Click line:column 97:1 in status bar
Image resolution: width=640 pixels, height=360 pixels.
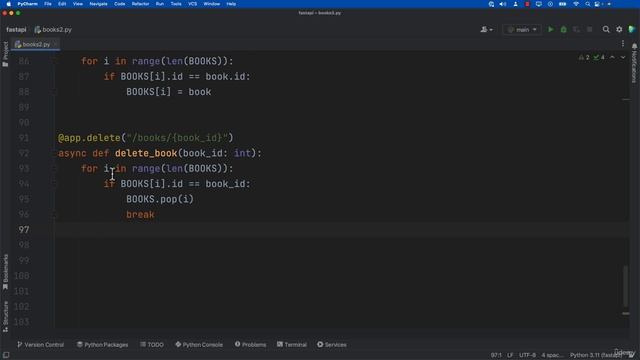[x=496, y=355]
